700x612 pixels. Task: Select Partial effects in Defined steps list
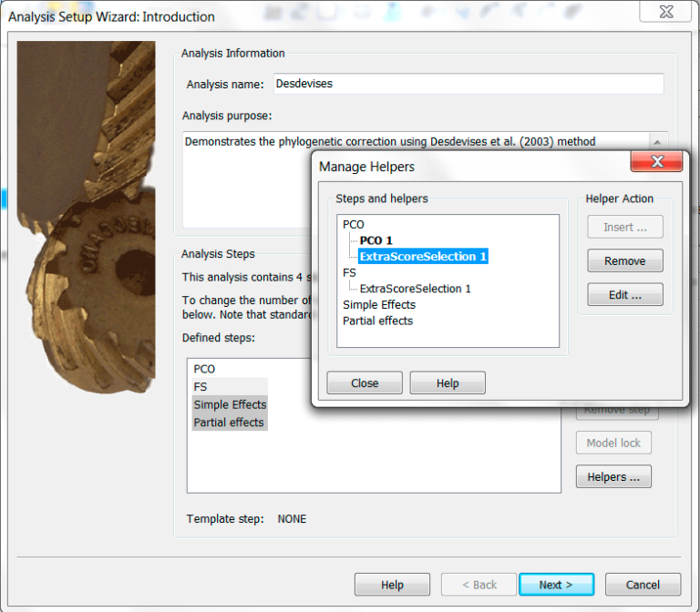(x=228, y=423)
